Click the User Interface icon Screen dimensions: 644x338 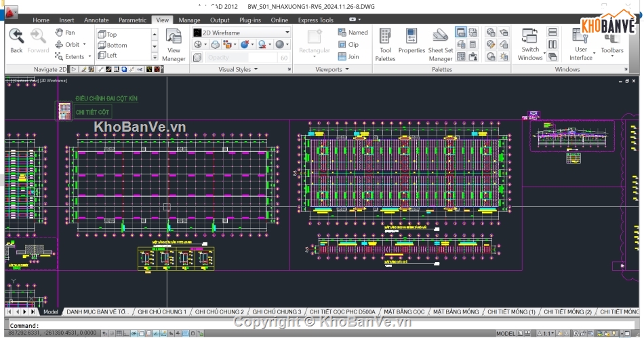(580, 36)
